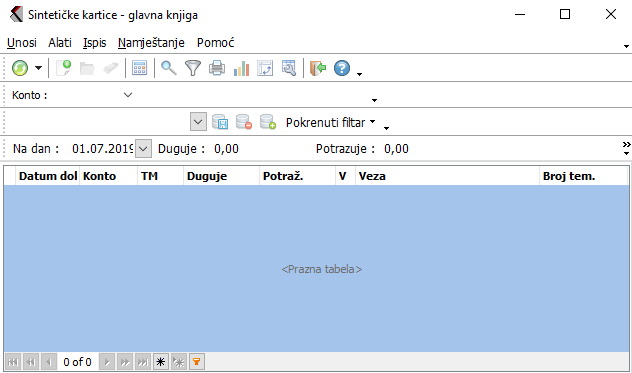Open Pokrenuti filtar dropdown button
This screenshot has height=373, width=632.
click(331, 122)
